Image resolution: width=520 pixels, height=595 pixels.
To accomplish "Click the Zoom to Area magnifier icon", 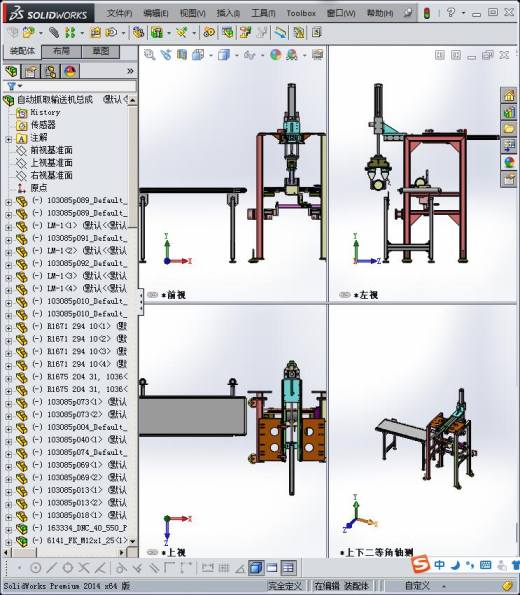I will click(x=150, y=55).
